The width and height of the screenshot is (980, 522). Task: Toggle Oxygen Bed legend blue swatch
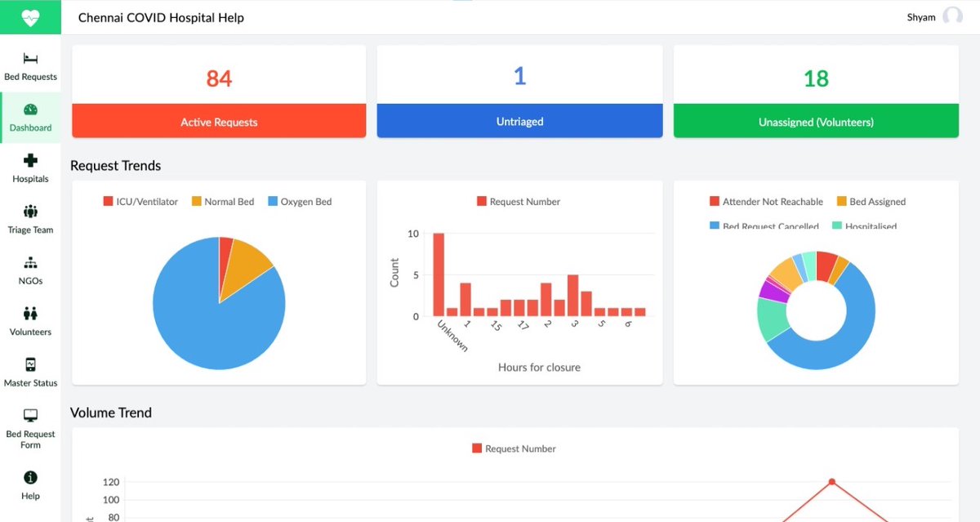(x=272, y=202)
